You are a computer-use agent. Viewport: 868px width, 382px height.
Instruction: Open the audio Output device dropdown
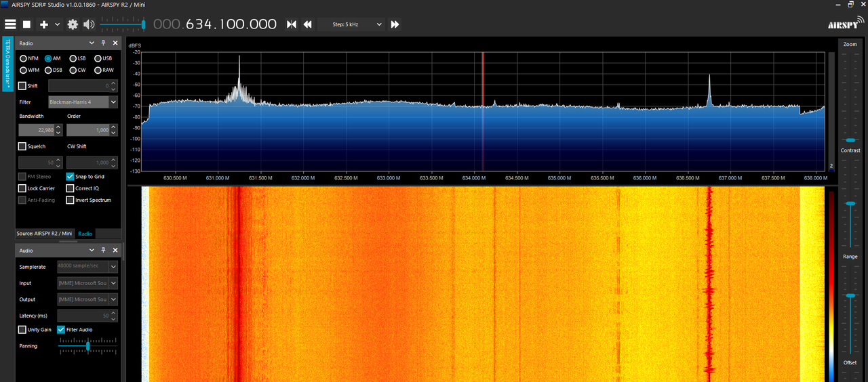pyautogui.click(x=87, y=299)
